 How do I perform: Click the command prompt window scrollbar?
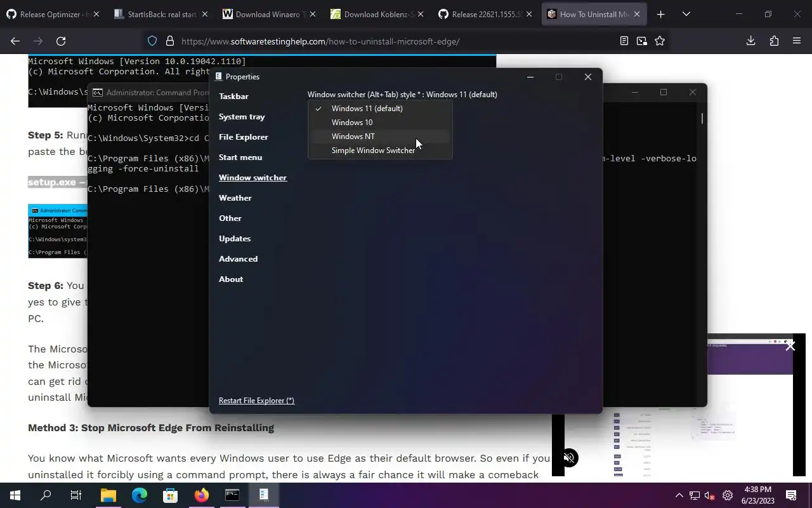pyautogui.click(x=702, y=119)
